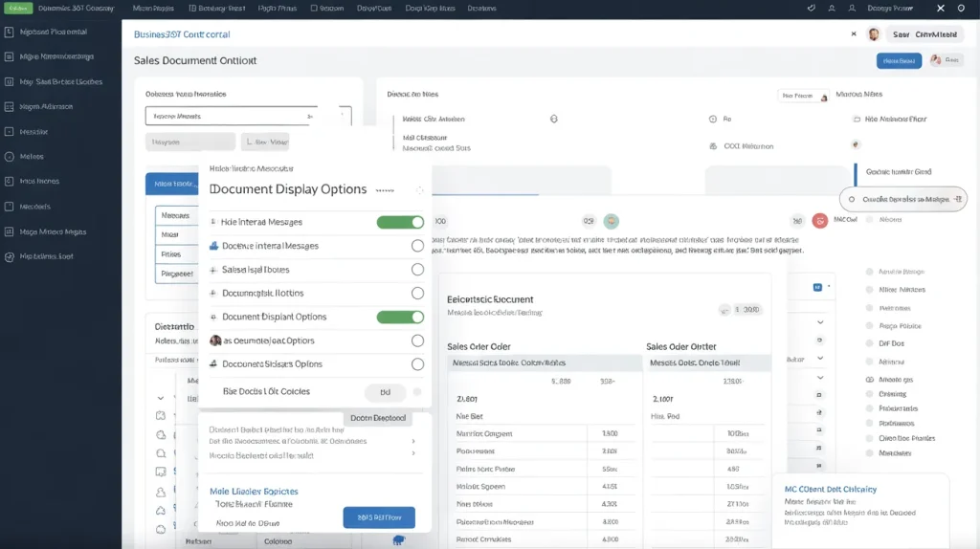980x549 pixels.
Task: Select the 'Meloos' sidebar circle icon
Action: pyautogui.click(x=9, y=157)
